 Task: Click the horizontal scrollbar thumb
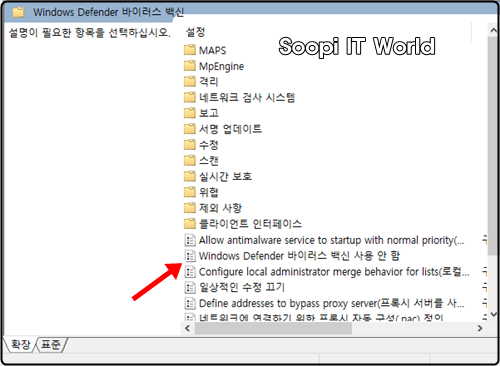(x=273, y=328)
